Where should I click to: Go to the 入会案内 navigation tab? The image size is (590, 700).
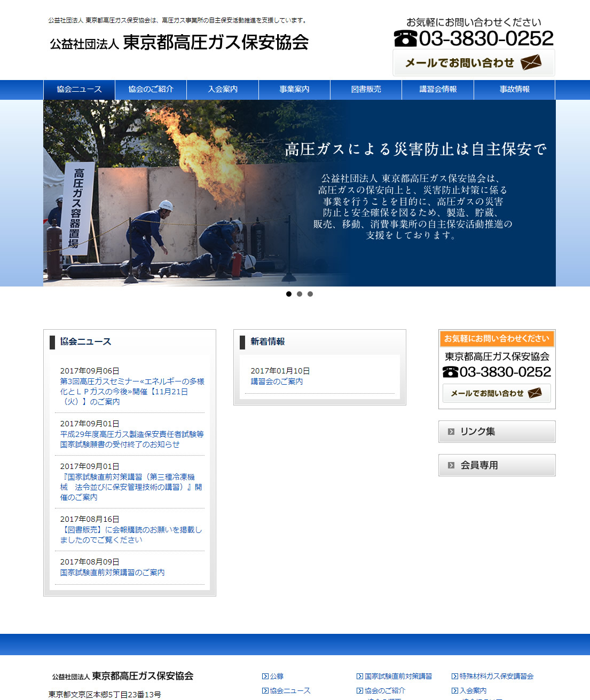[223, 90]
